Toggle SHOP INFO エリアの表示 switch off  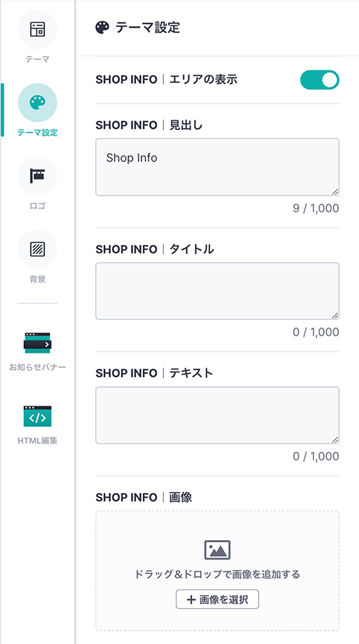tap(319, 80)
